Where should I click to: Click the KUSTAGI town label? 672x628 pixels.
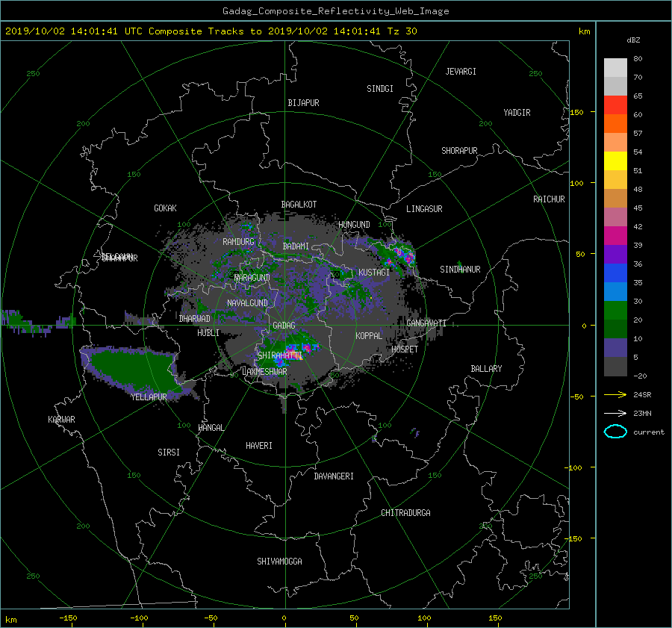click(x=374, y=273)
